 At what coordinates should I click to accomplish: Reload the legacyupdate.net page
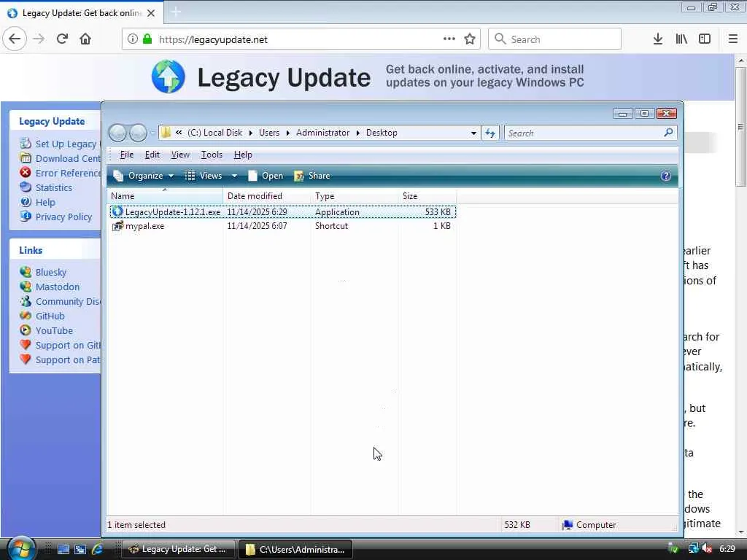click(62, 39)
